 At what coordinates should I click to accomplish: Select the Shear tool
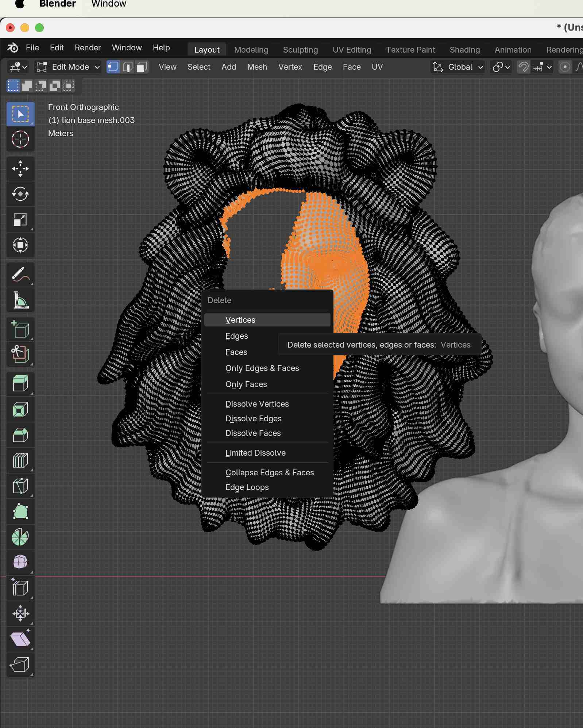pos(20,639)
